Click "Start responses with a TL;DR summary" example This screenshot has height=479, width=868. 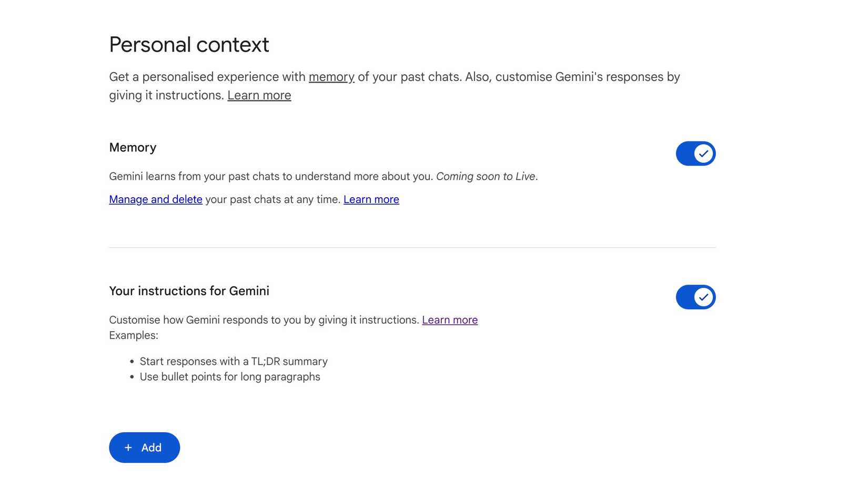pos(234,361)
